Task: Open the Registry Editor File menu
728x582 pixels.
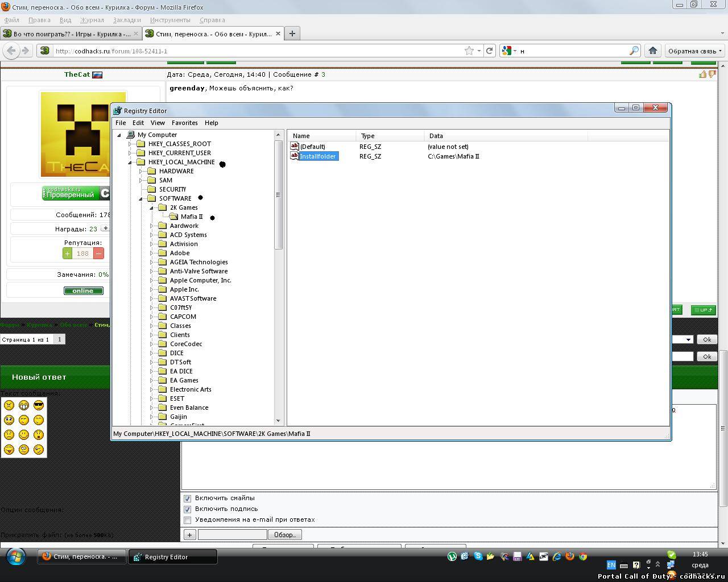Action: (121, 123)
